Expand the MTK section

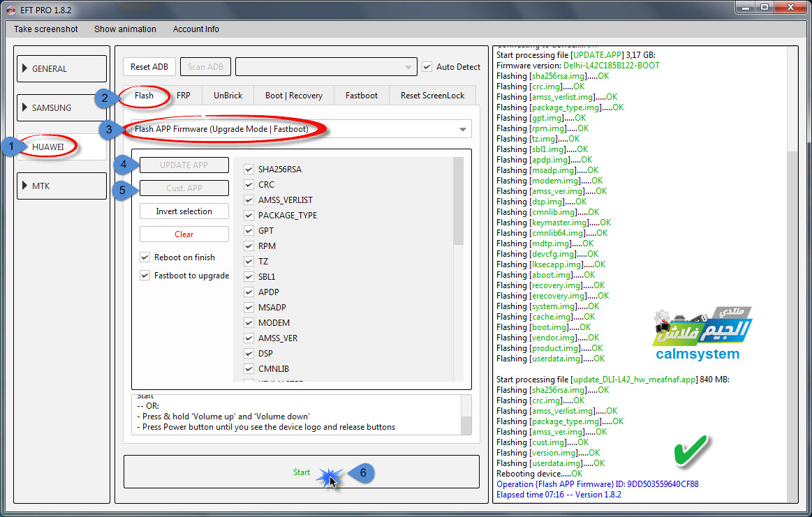[x=61, y=186]
